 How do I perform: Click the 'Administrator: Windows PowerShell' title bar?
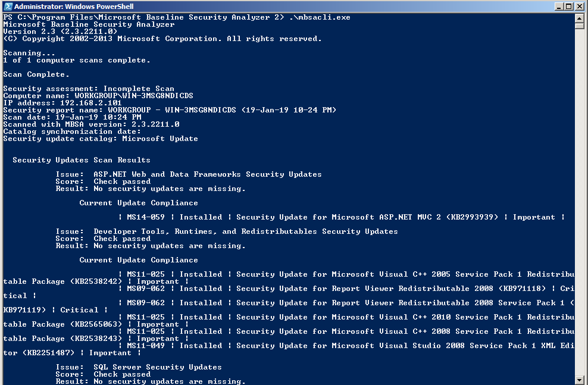(277, 7)
